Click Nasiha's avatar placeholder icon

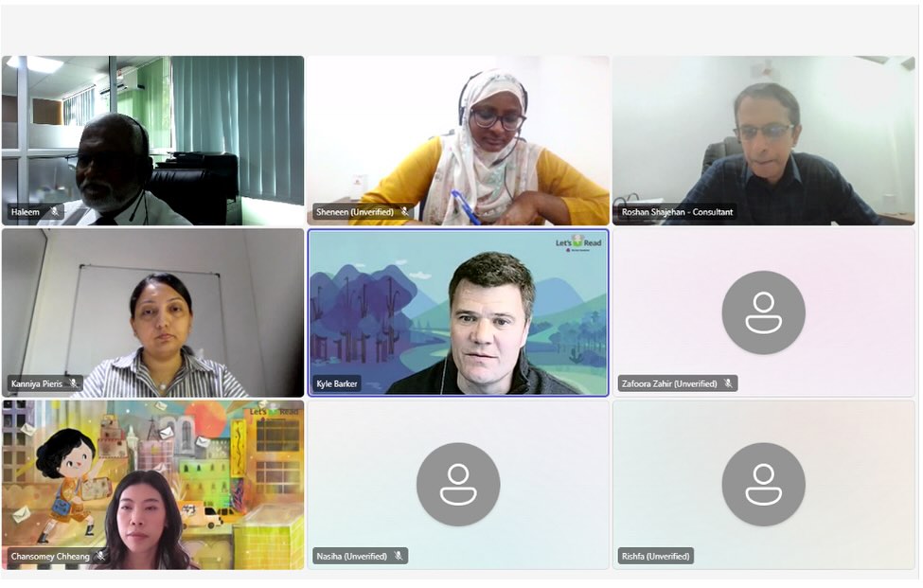pos(458,485)
